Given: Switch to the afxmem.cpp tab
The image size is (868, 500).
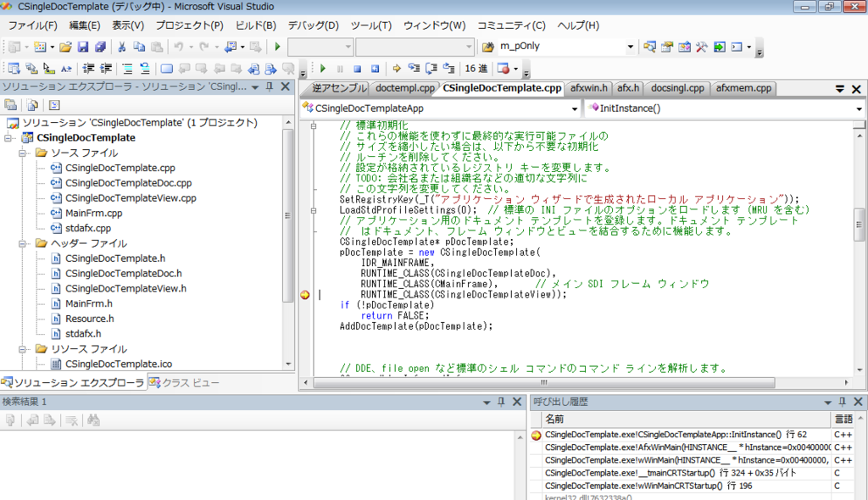Looking at the screenshot, I should pyautogui.click(x=743, y=88).
